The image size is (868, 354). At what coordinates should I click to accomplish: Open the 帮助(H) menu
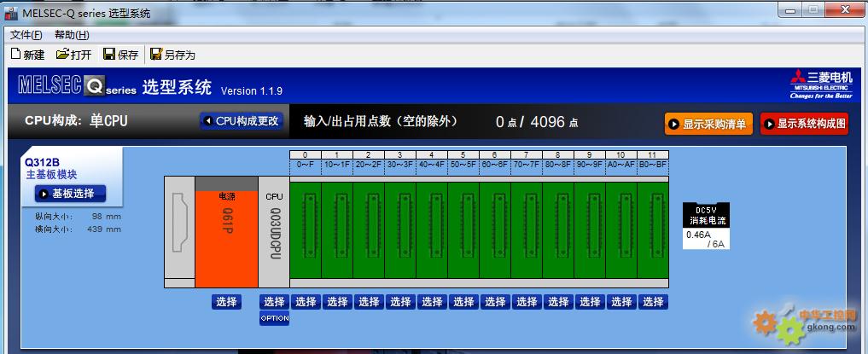coord(72,35)
